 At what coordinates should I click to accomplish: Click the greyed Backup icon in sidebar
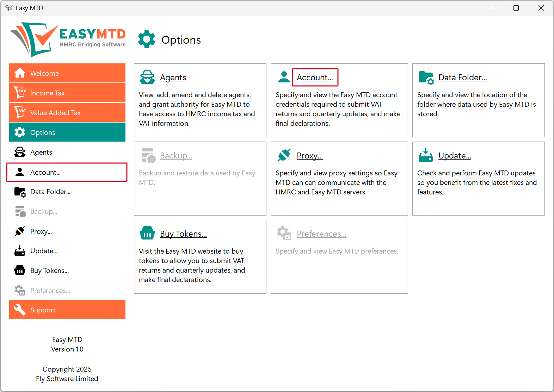pyautogui.click(x=20, y=212)
